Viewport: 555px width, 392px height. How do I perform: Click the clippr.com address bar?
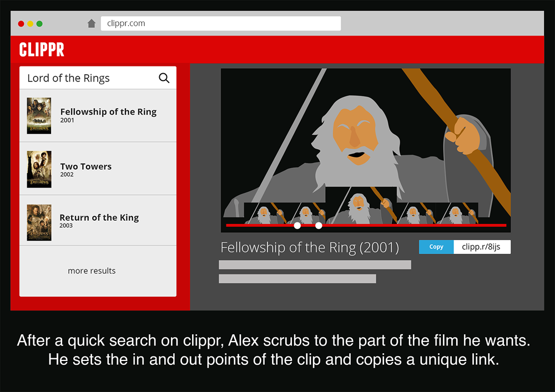(220, 23)
